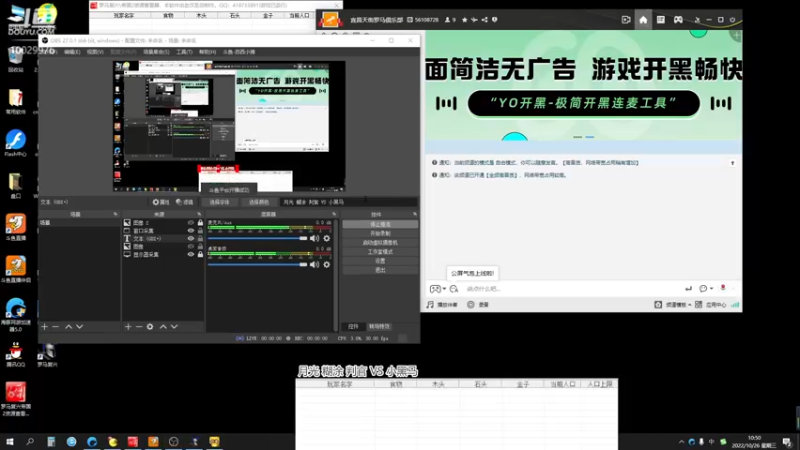Open 场景集合(S) menu in OBS
The width and height of the screenshot is (800, 450).
156,52
